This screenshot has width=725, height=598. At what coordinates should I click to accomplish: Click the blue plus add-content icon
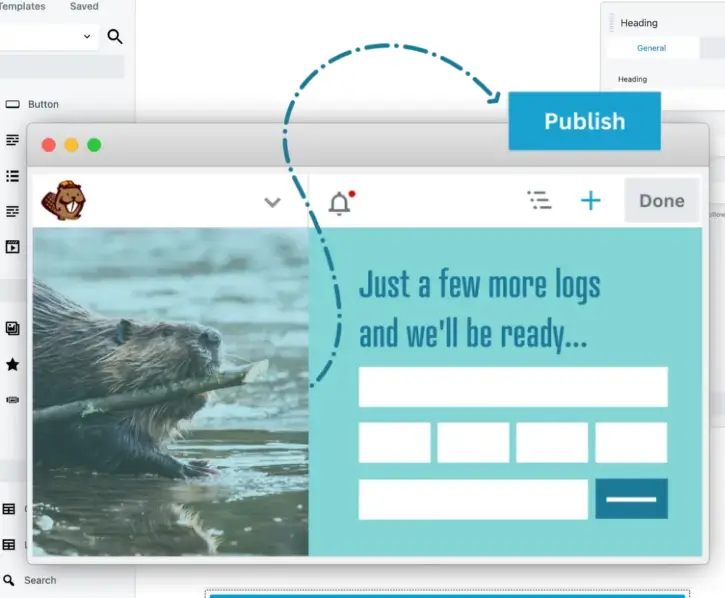click(x=590, y=201)
